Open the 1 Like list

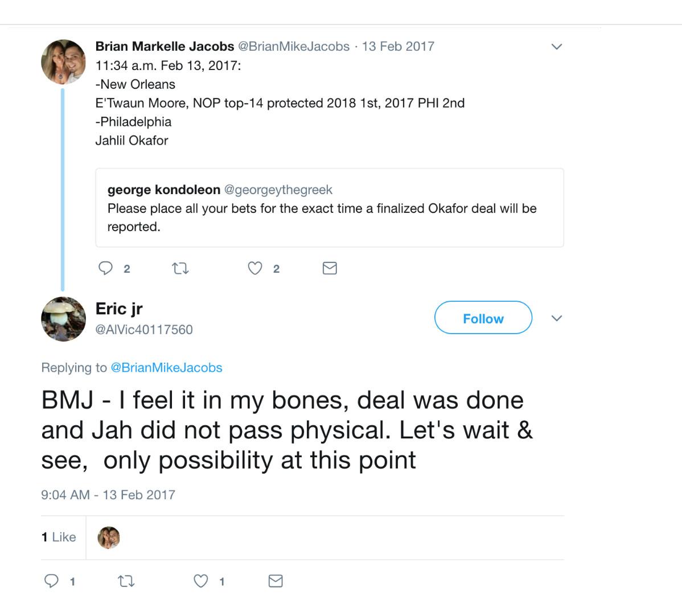coord(59,537)
